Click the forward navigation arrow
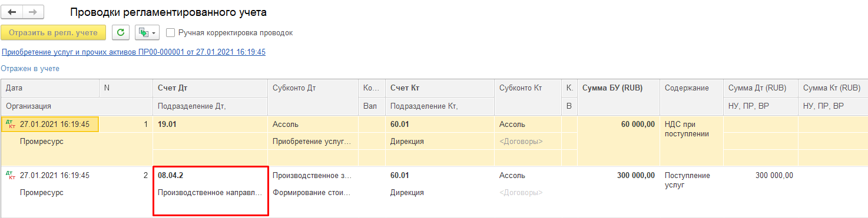 [x=33, y=12]
